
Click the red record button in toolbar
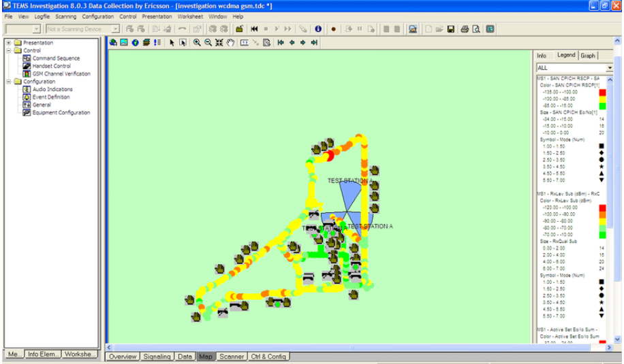(333, 29)
